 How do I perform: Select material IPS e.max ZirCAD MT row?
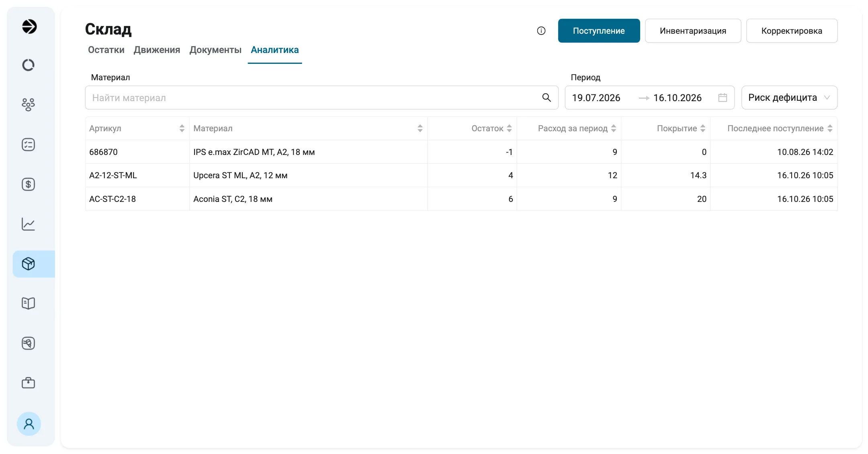tap(308, 152)
